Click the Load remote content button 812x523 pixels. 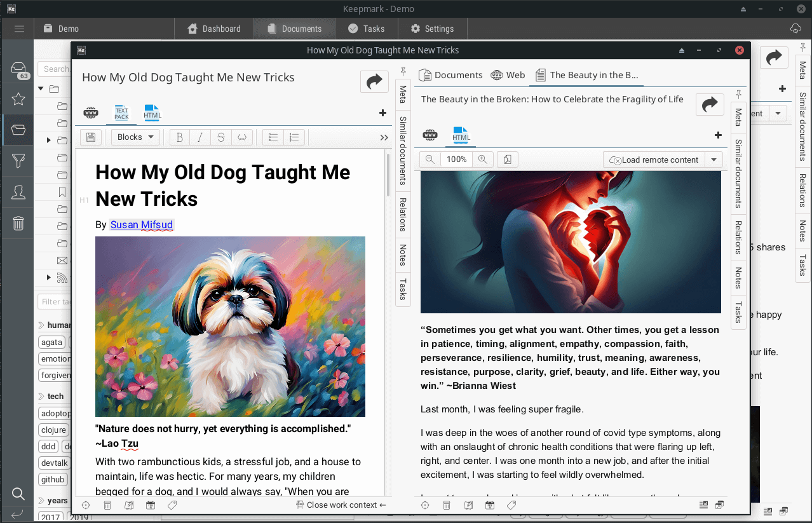pyautogui.click(x=654, y=160)
